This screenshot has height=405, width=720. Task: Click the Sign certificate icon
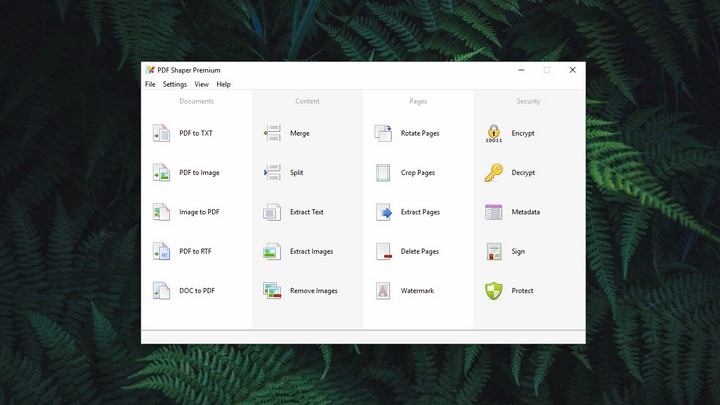[494, 252]
